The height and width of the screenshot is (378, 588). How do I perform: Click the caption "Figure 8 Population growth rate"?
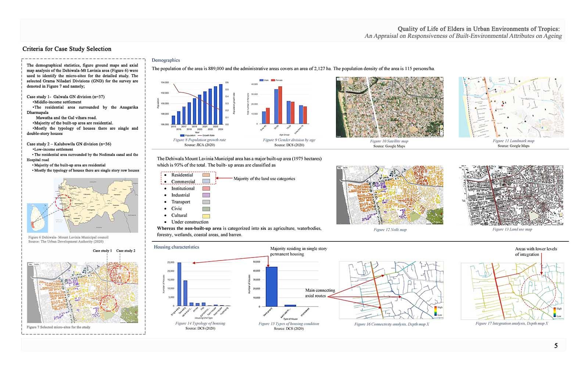click(200, 140)
